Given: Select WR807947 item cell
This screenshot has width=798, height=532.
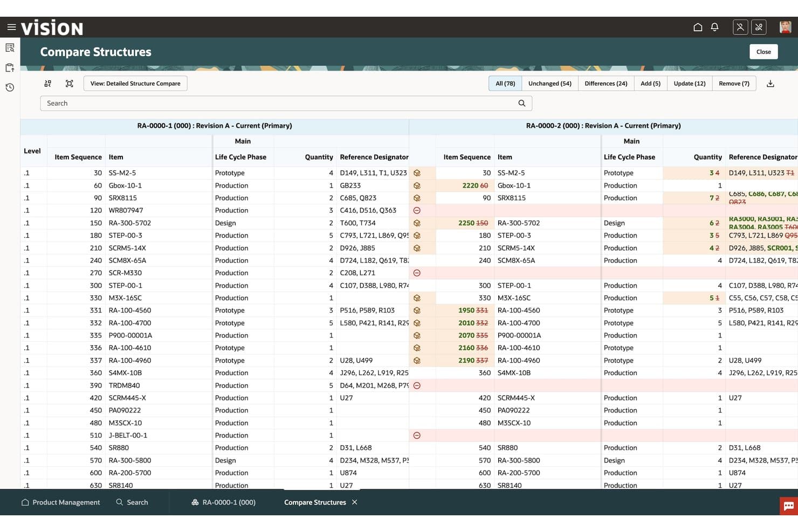Looking at the screenshot, I should [126, 211].
